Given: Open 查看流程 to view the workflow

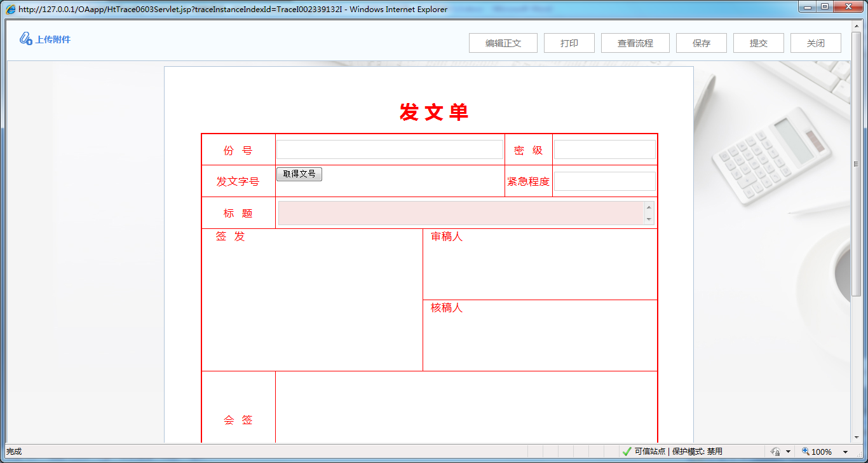Looking at the screenshot, I should coord(635,43).
